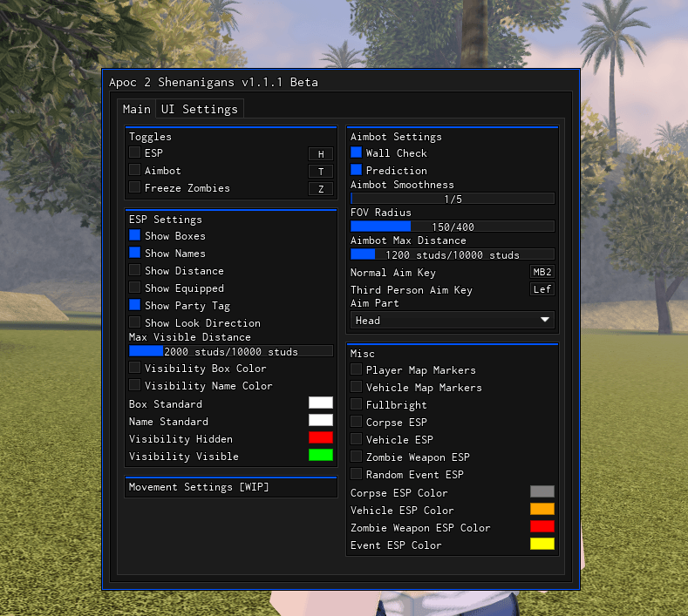Enable Freeze Zombies checkbox
Viewport: 688px width, 616px height.
pyautogui.click(x=134, y=187)
